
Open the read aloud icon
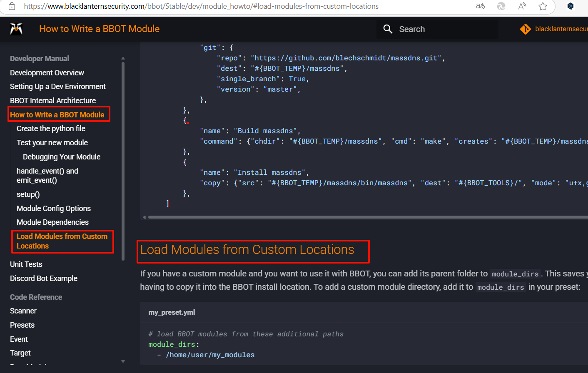(522, 6)
